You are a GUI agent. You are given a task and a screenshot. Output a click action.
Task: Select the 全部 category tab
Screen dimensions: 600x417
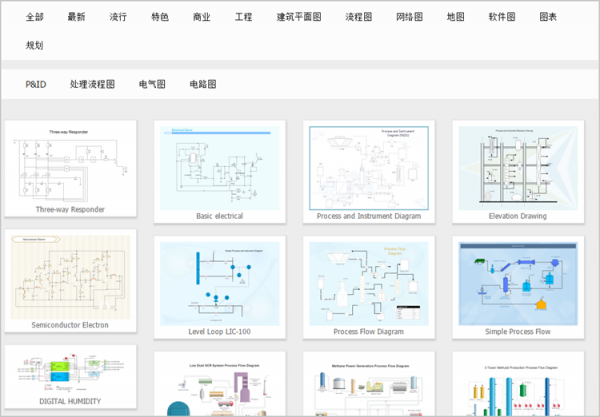pos(35,17)
